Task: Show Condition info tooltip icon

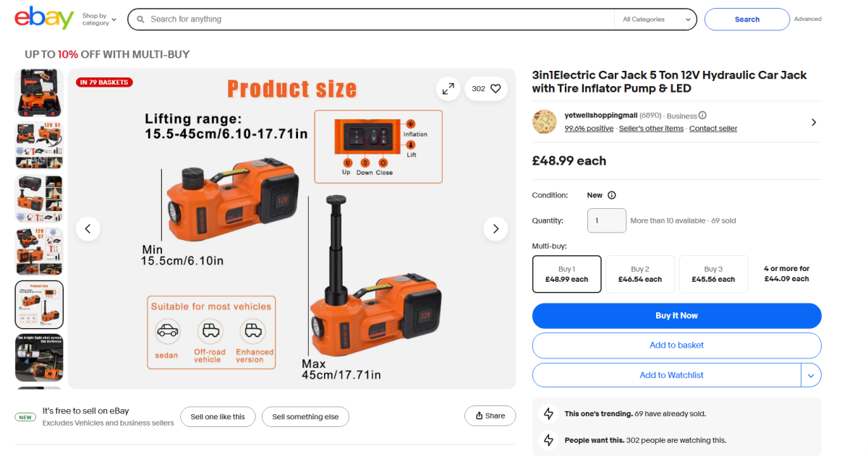Action: pos(612,195)
